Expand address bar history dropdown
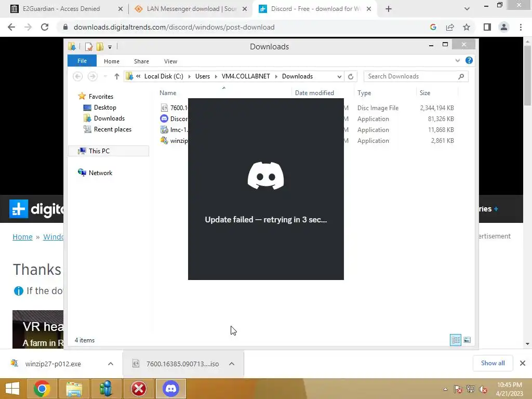Image resolution: width=532 pixels, height=399 pixels. tap(339, 76)
